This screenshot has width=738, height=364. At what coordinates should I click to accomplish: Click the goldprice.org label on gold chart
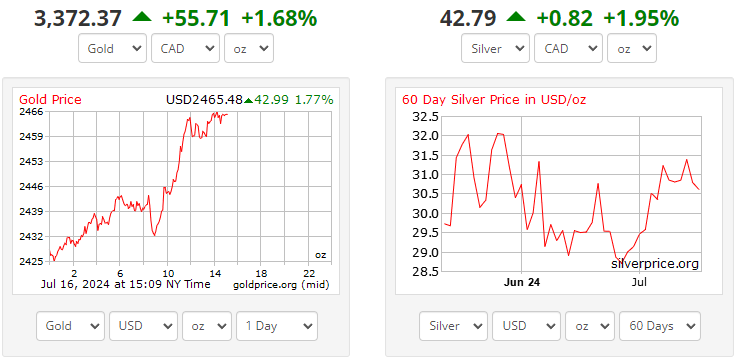point(265,285)
